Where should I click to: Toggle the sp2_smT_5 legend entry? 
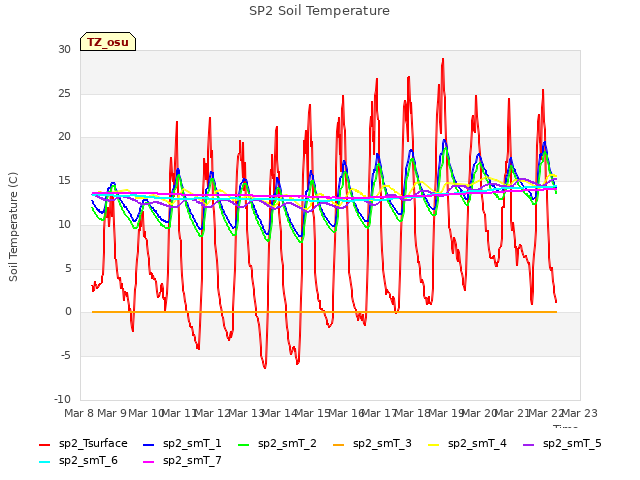click(x=562, y=443)
